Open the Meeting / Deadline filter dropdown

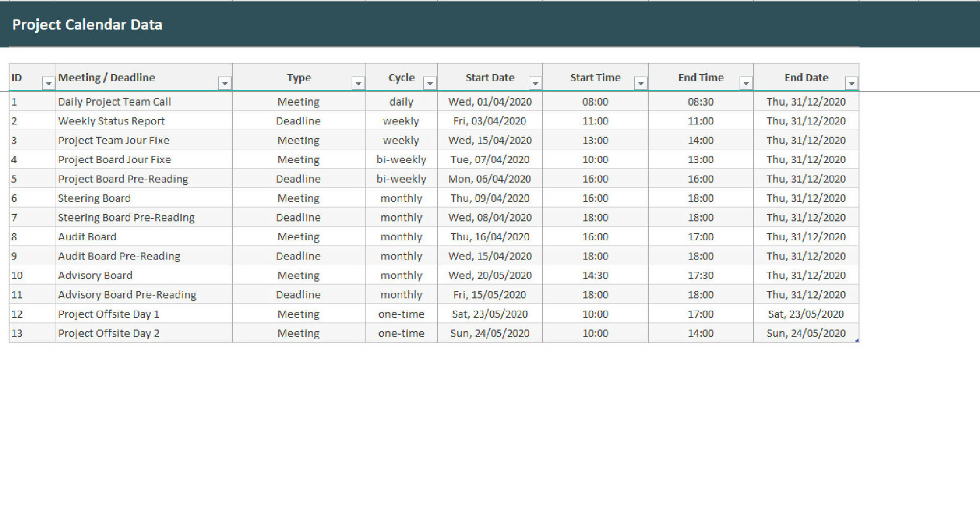[x=225, y=83]
